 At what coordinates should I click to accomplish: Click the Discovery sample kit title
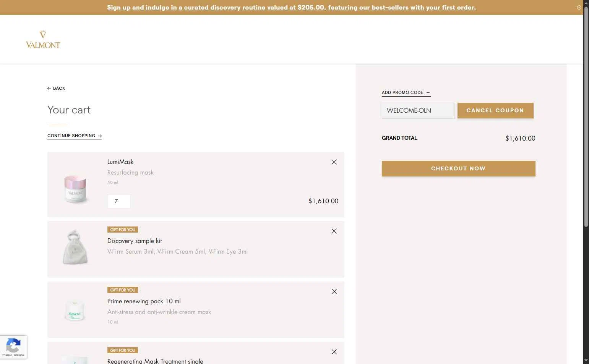(x=135, y=241)
